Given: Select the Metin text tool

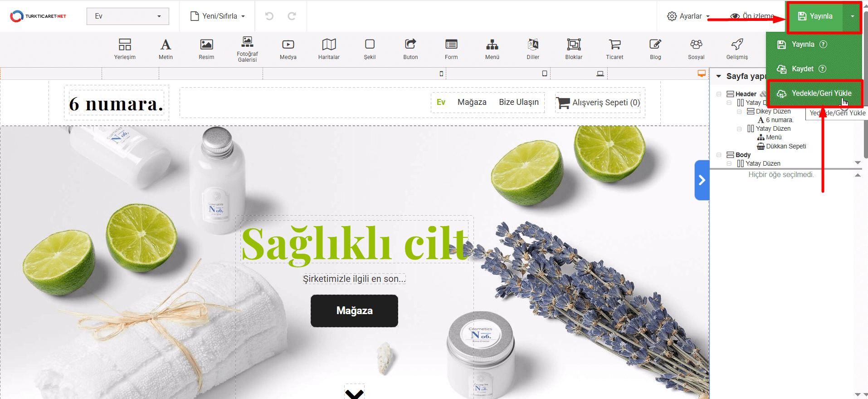Looking at the screenshot, I should tap(166, 49).
